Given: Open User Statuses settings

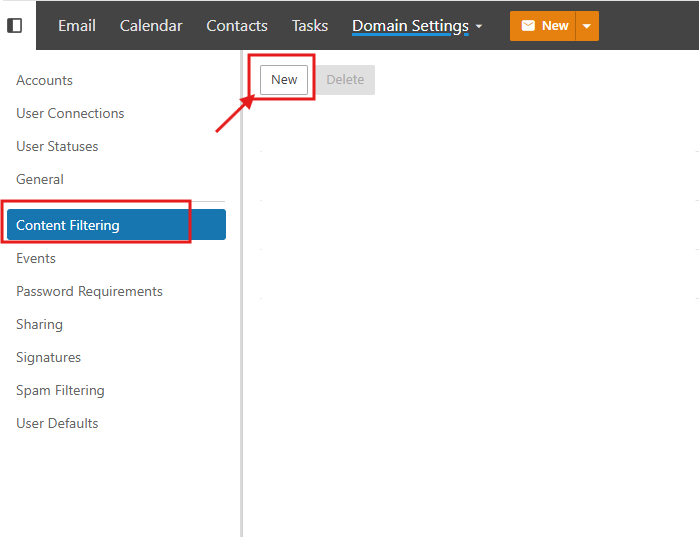Looking at the screenshot, I should [x=57, y=146].
